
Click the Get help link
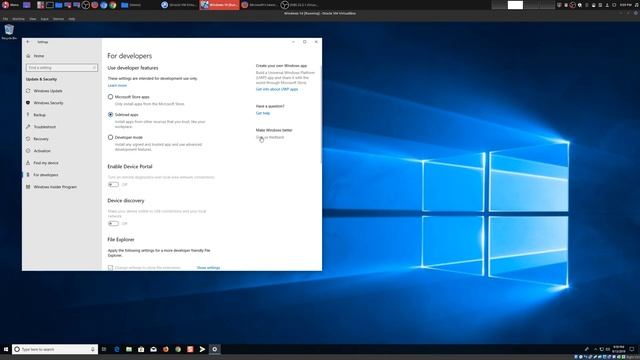[x=263, y=113]
